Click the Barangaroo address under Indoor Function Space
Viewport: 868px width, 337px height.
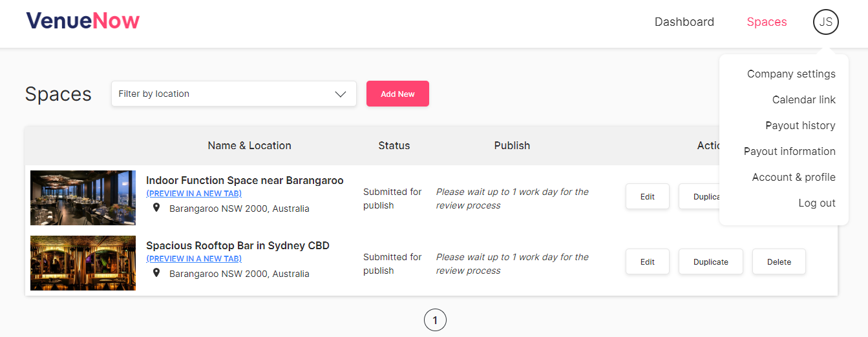click(x=239, y=209)
